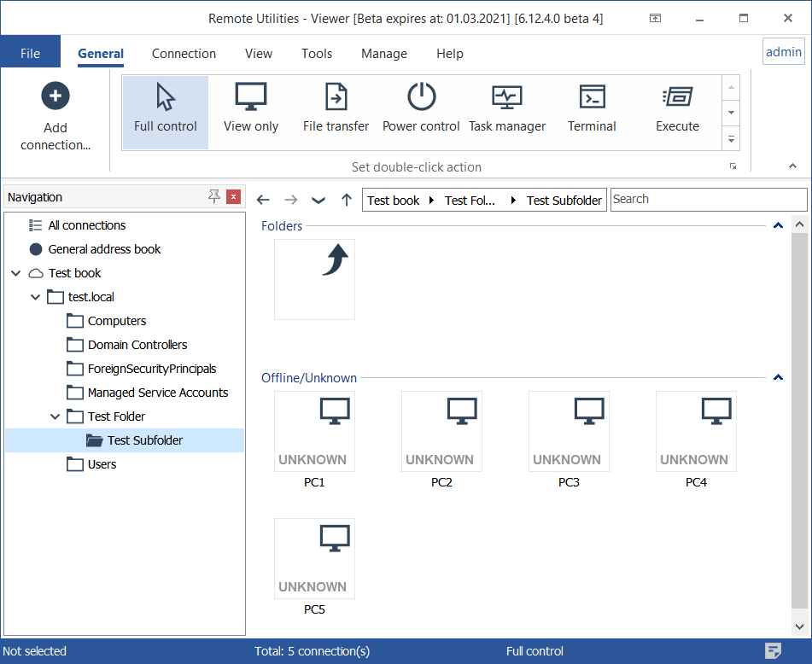Click the ribbon display options button
Image resolution: width=812 pixels, height=664 pixels.
click(x=655, y=18)
